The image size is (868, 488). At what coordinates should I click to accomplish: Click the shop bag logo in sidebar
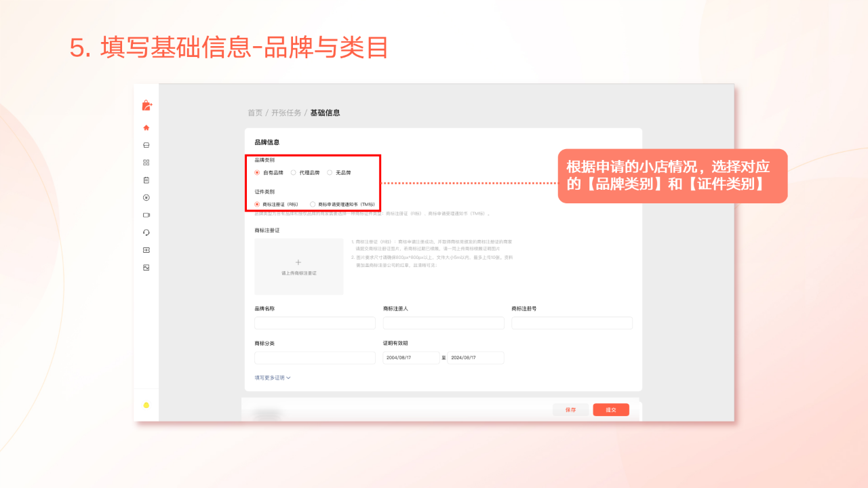point(146,105)
